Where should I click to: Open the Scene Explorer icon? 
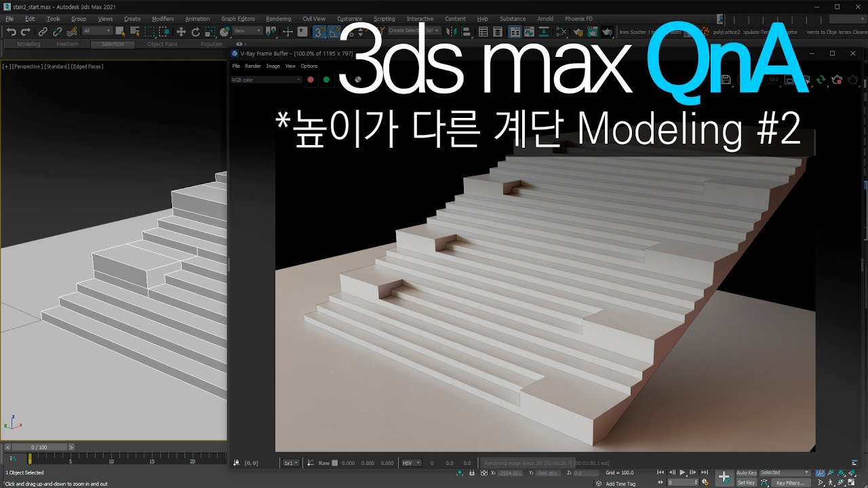coord(484,31)
